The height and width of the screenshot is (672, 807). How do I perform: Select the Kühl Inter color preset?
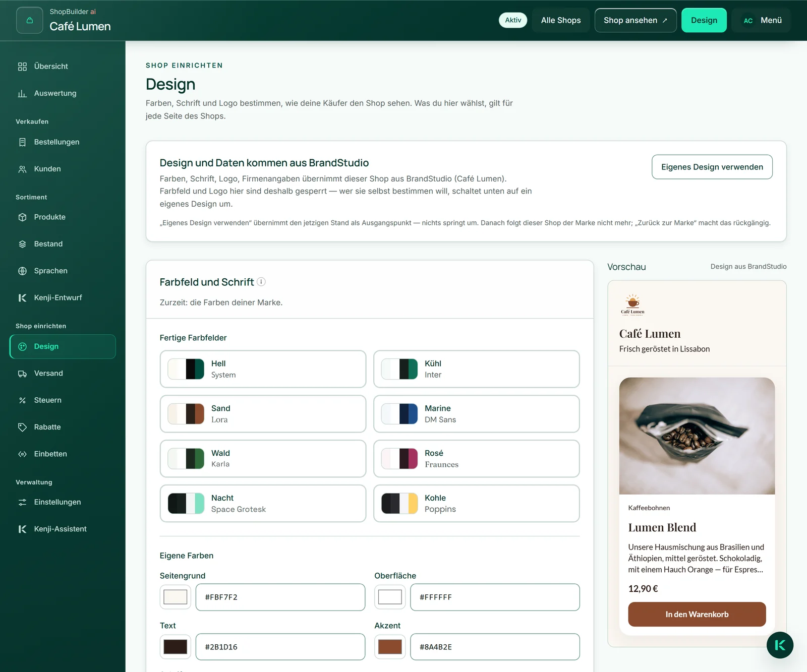(x=477, y=369)
